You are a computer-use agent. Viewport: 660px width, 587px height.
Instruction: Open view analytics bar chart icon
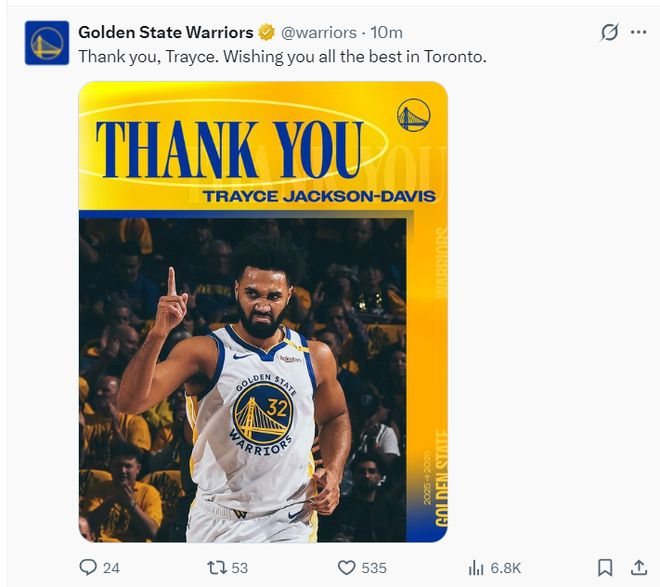(x=476, y=567)
